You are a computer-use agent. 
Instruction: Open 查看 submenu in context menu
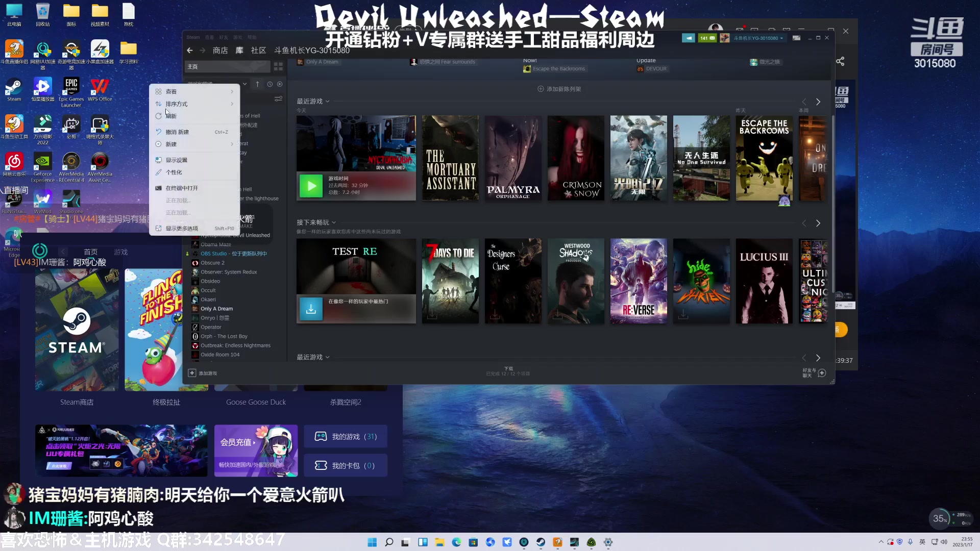(194, 91)
